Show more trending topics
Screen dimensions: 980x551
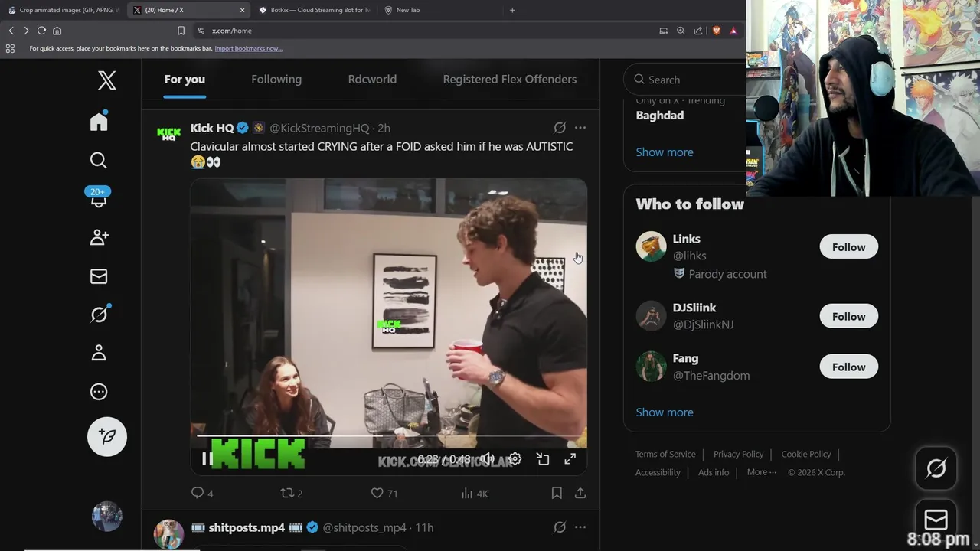[665, 152]
